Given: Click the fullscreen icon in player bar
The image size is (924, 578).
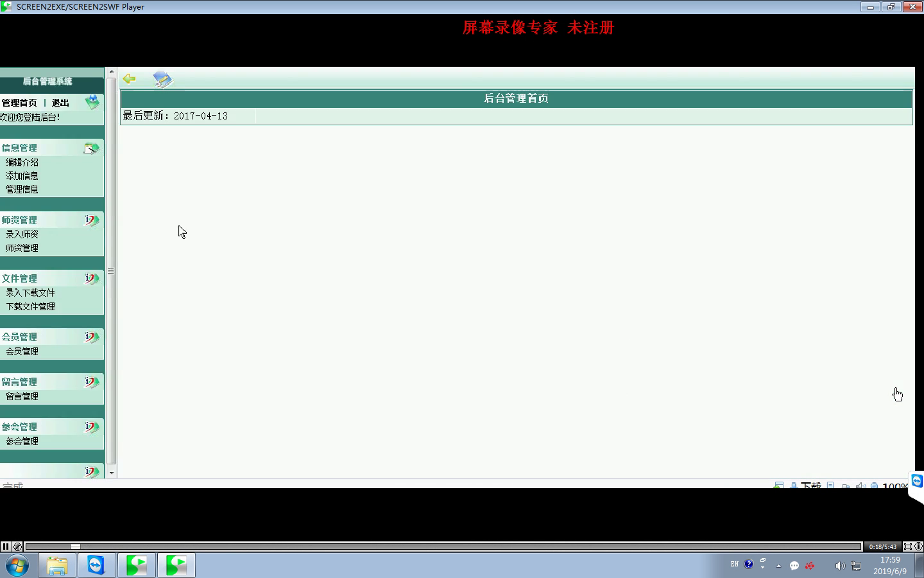Looking at the screenshot, I should point(907,547).
